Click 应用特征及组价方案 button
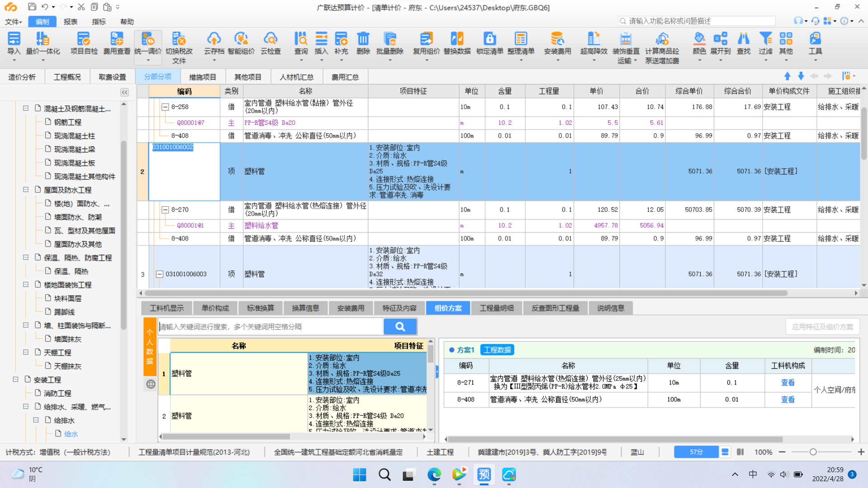 tap(822, 327)
